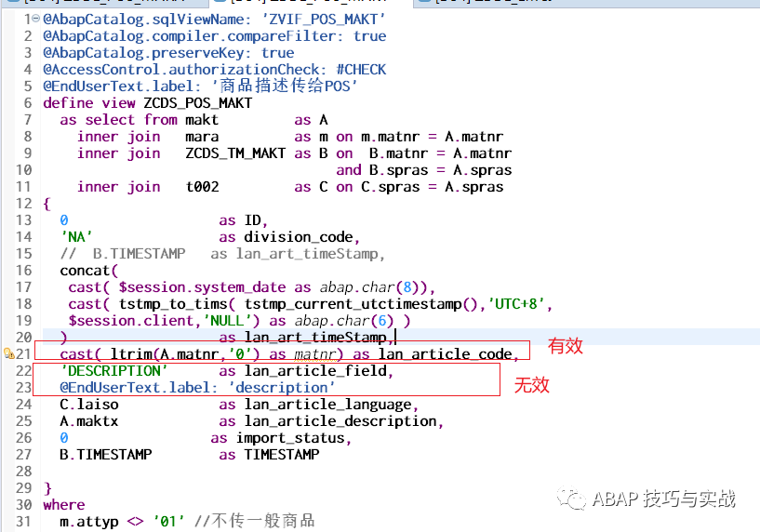Click the #CHECK authorization value
This screenshot has height=532, width=760.
tap(361, 70)
